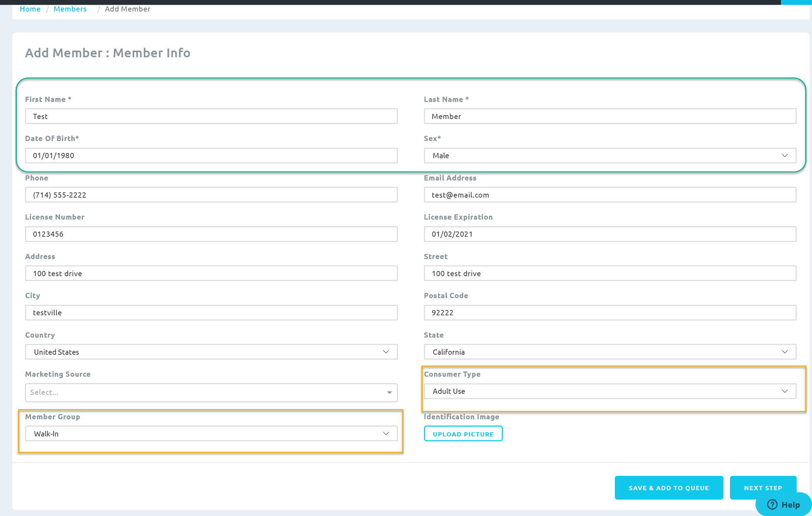Select the Date Of Birth field
This screenshot has width=812, height=516.
point(211,155)
